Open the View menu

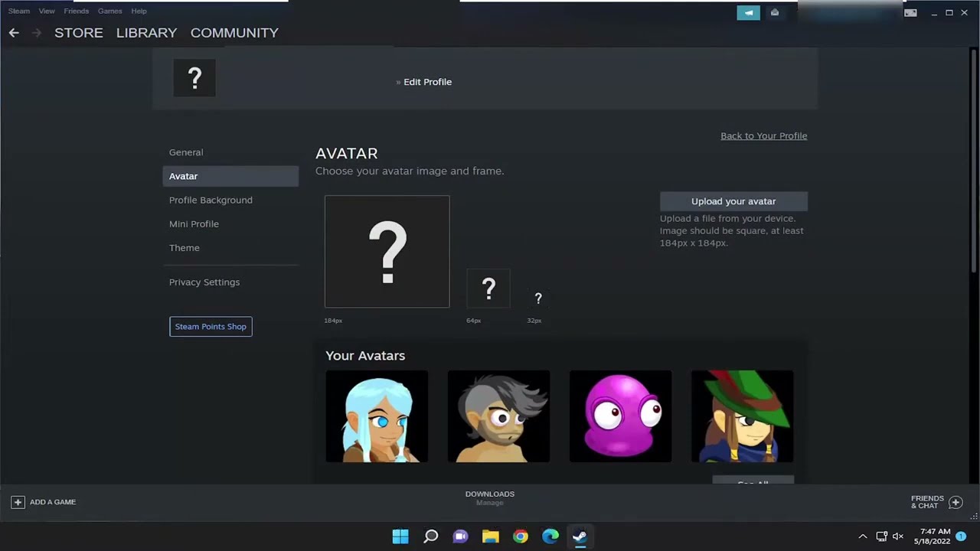click(47, 11)
